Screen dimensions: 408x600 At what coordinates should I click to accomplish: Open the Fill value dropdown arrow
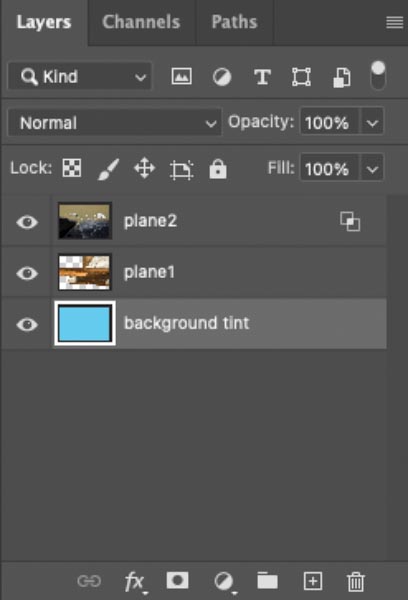click(372, 169)
